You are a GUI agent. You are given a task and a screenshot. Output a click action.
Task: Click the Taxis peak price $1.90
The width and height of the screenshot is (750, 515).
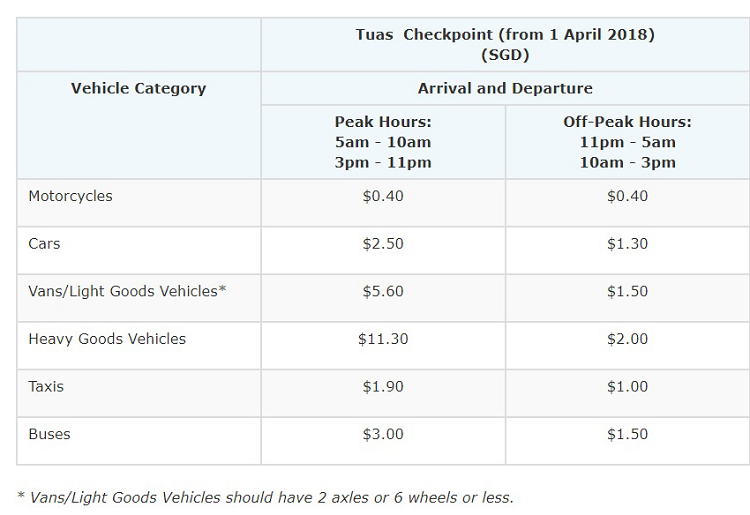pos(383,387)
